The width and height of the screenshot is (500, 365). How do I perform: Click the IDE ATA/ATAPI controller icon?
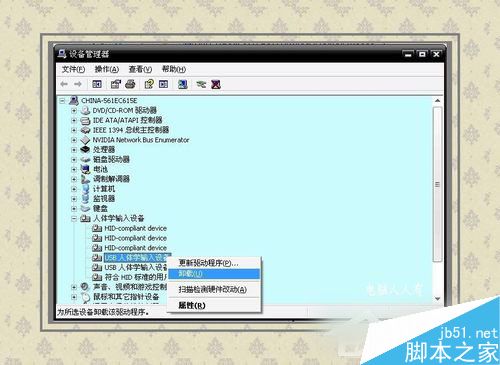coord(86,120)
